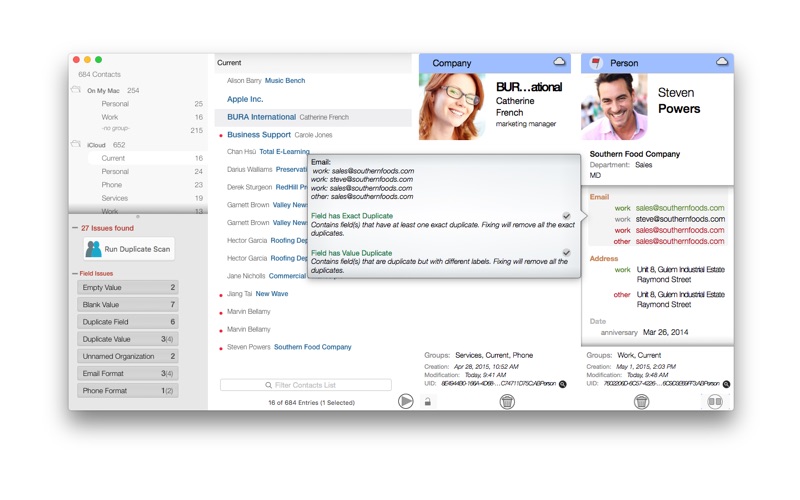
Task: Click magnifier icon next to Company UID
Action: click(x=563, y=384)
